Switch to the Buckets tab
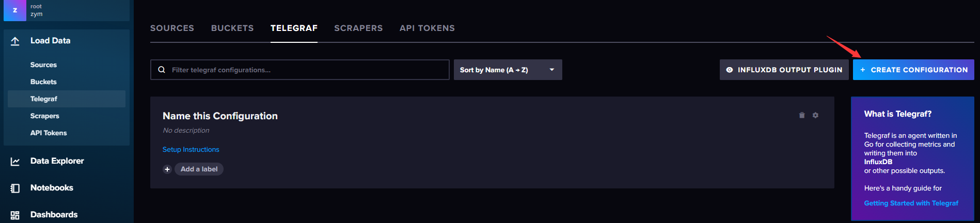This screenshot has height=223, width=980. pos(232,28)
